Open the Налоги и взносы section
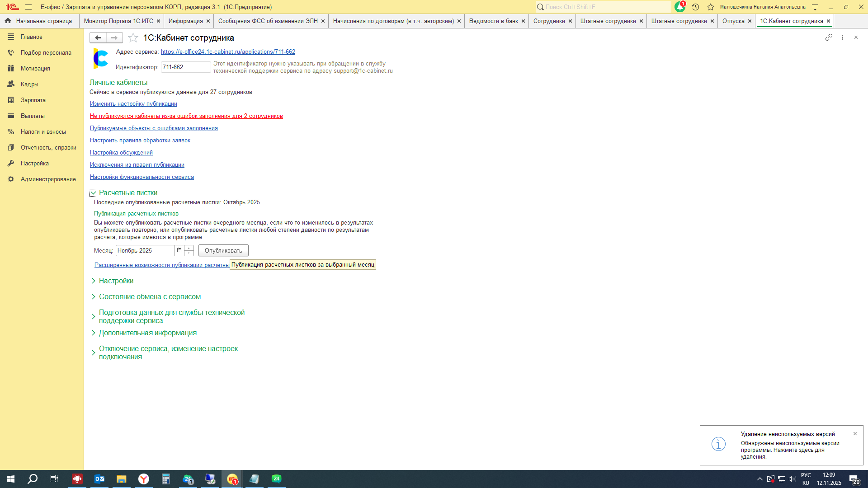Image resolution: width=868 pixels, height=488 pixels. [43, 132]
